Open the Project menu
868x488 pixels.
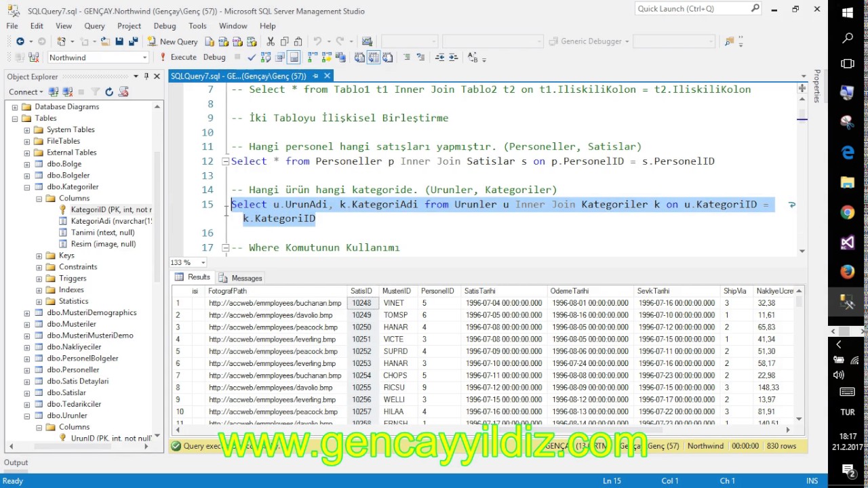[129, 26]
